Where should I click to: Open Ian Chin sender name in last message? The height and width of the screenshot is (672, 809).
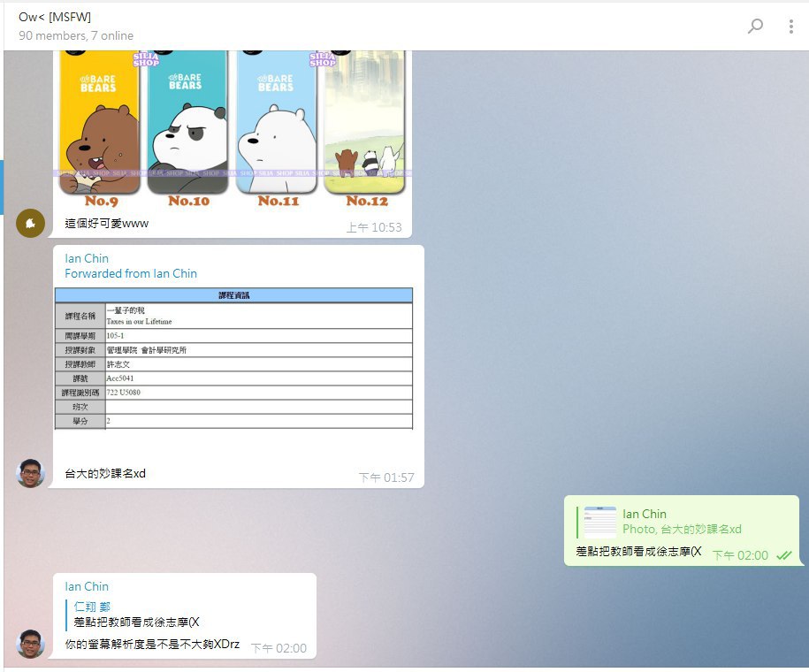tap(87, 586)
